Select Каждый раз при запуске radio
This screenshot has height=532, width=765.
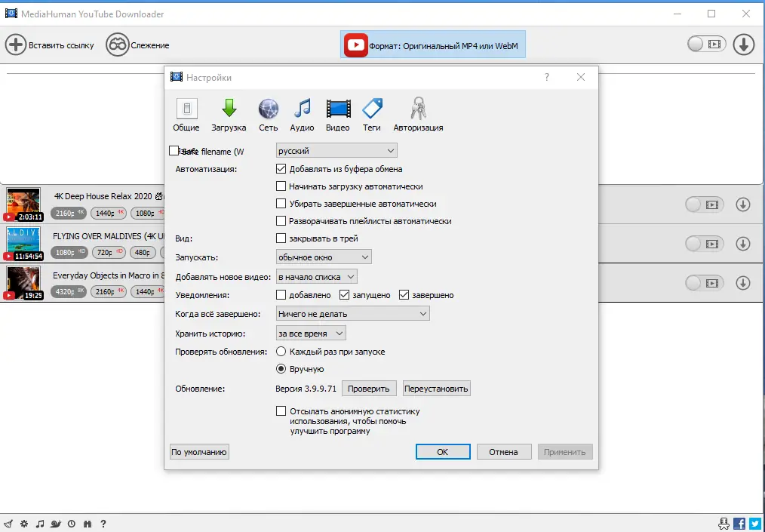281,352
